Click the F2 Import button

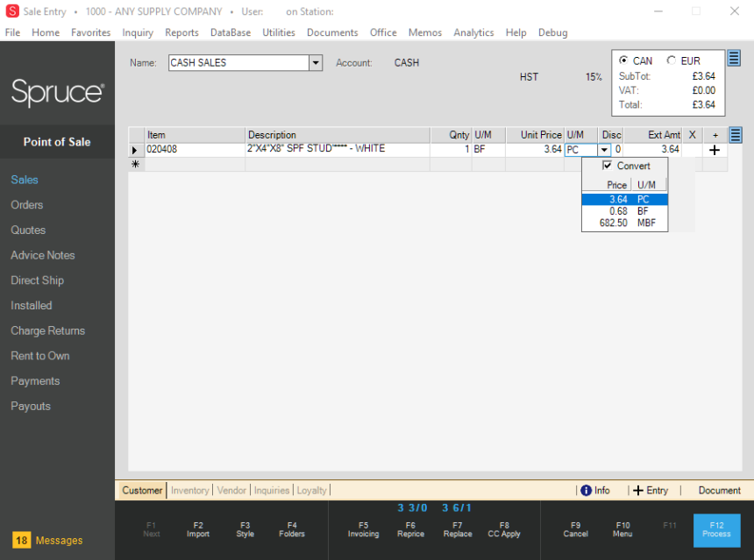[x=198, y=529]
